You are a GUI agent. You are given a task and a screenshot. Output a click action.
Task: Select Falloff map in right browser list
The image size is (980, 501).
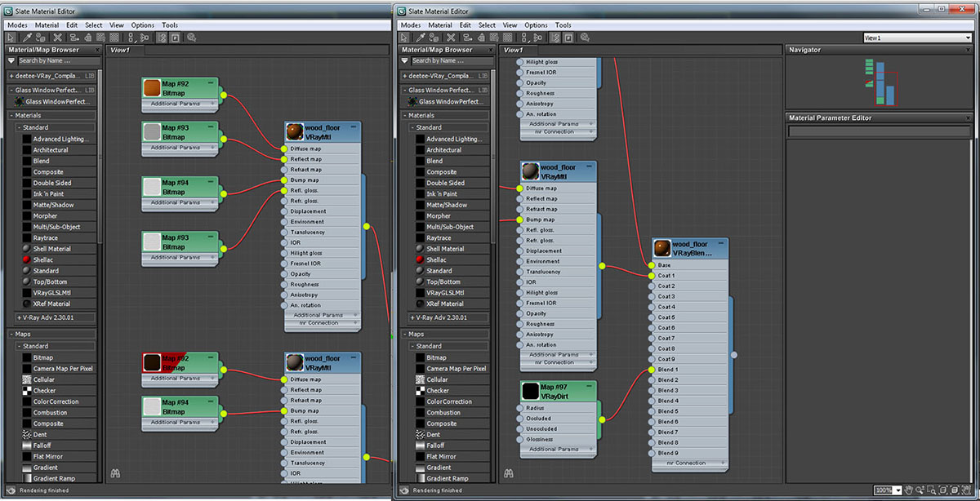pos(435,446)
